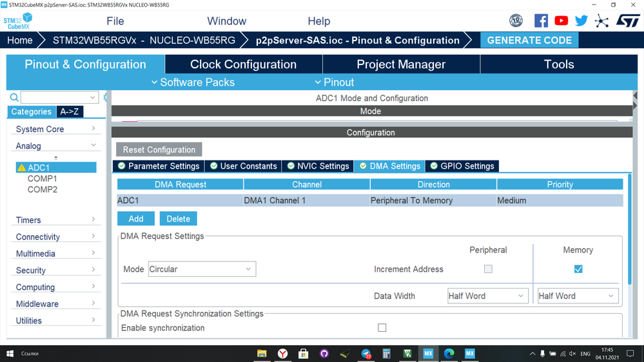Open the ST Twitter icon

581,21
